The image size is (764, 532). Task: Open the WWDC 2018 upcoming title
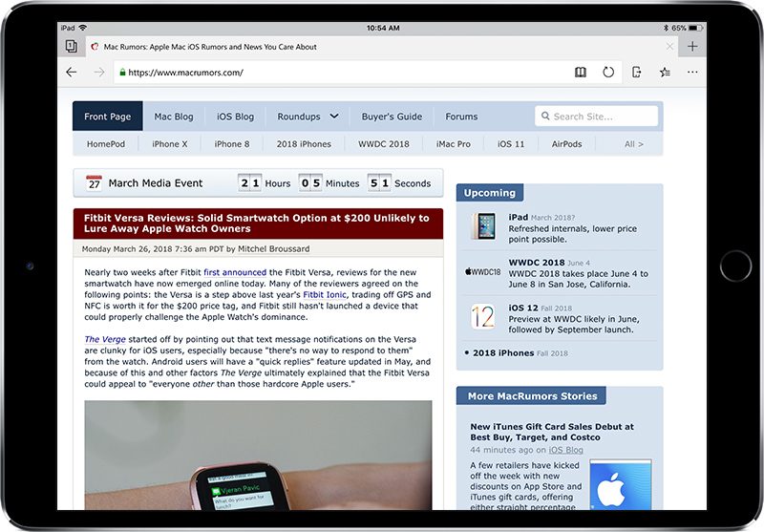537,262
